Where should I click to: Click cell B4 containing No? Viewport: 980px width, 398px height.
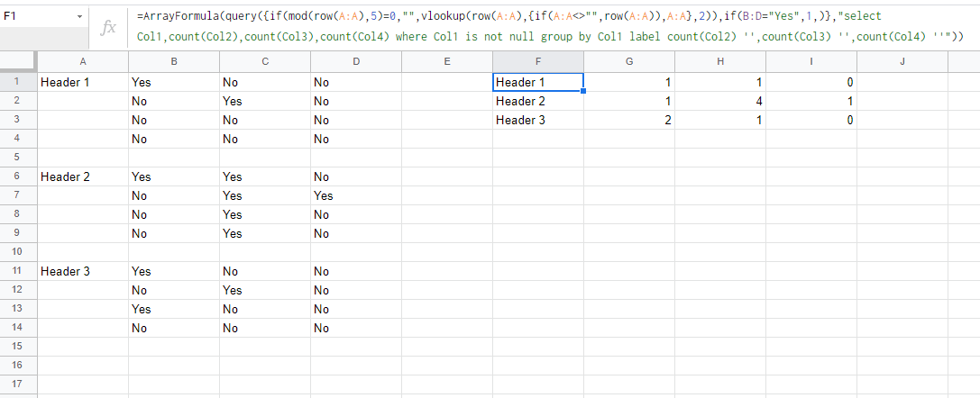click(174, 139)
